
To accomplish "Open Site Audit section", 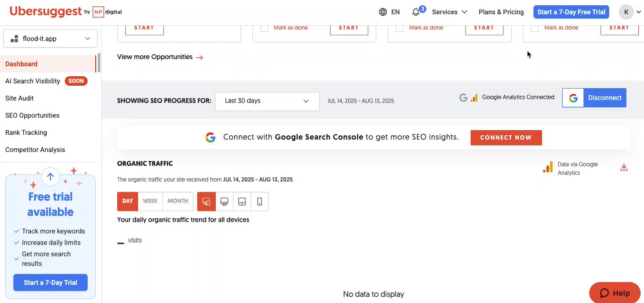I will point(20,98).
